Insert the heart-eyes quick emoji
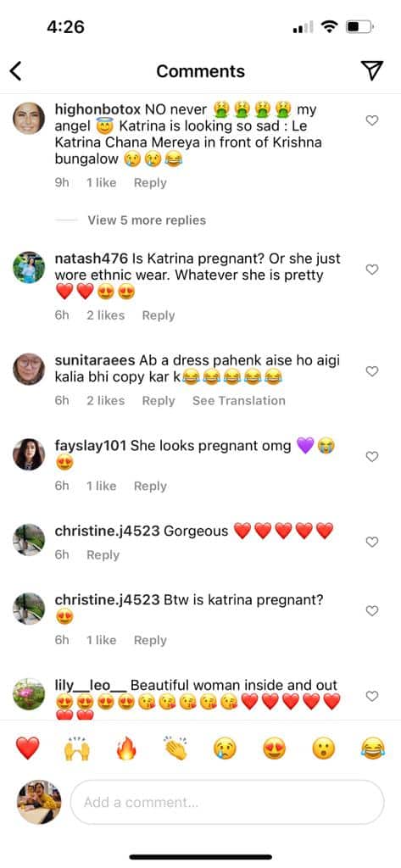Viewport: 401px width, 868px height. tap(274, 748)
